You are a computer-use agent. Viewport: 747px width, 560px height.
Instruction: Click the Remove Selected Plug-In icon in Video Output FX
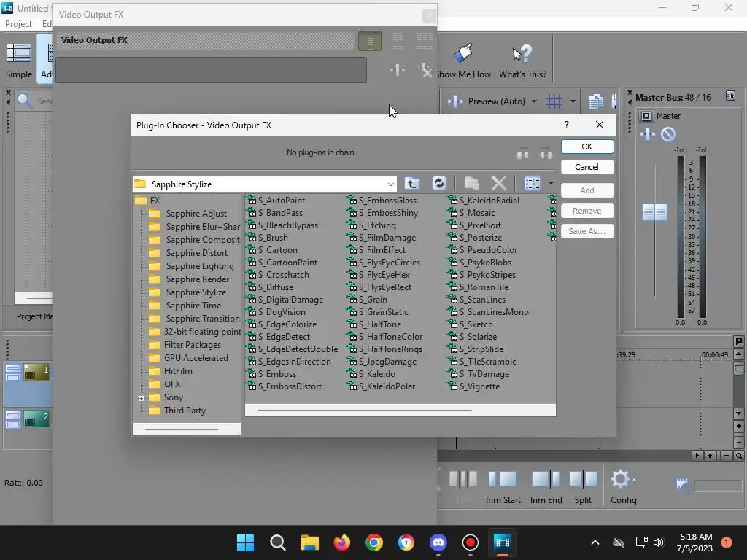click(x=425, y=71)
